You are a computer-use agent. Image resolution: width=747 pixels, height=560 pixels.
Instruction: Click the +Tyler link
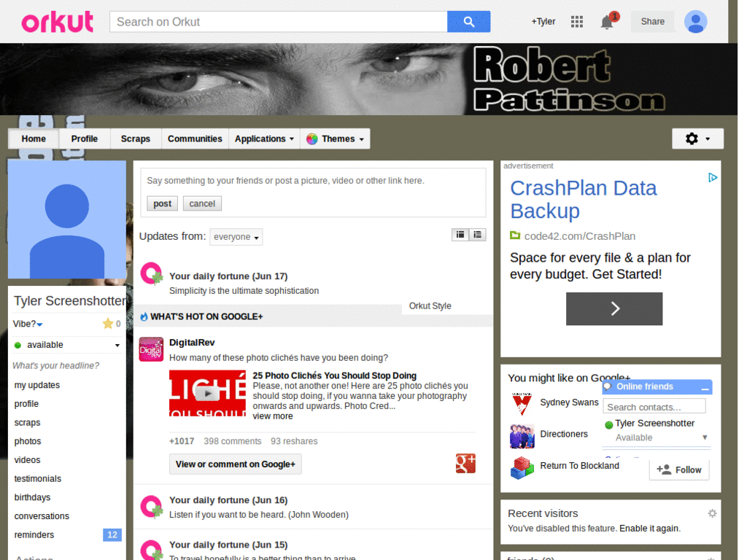[543, 21]
